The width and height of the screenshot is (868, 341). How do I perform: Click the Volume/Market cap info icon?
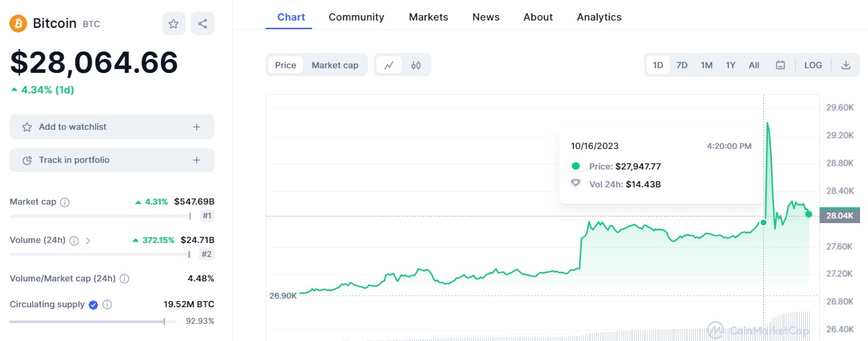click(x=125, y=279)
